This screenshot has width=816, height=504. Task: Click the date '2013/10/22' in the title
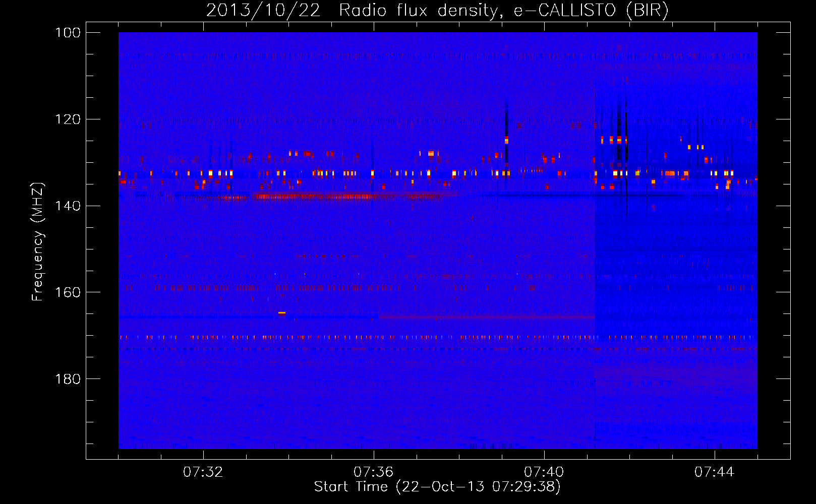(x=263, y=11)
